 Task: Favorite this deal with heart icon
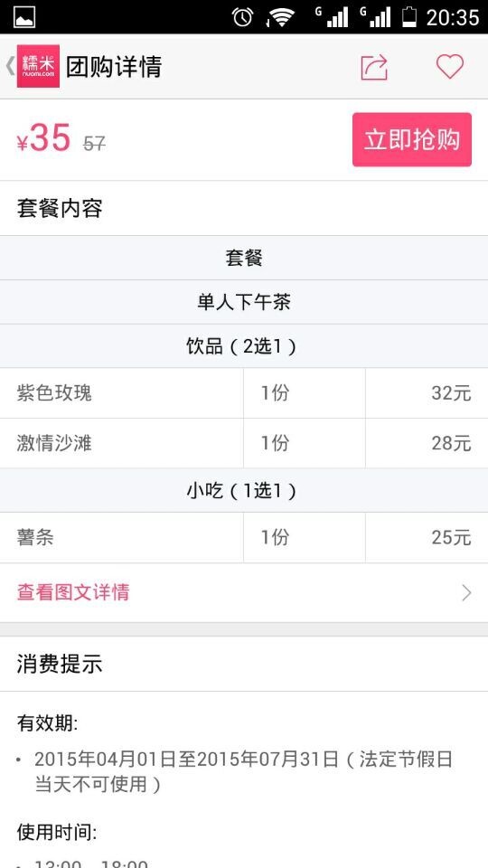pos(450,66)
